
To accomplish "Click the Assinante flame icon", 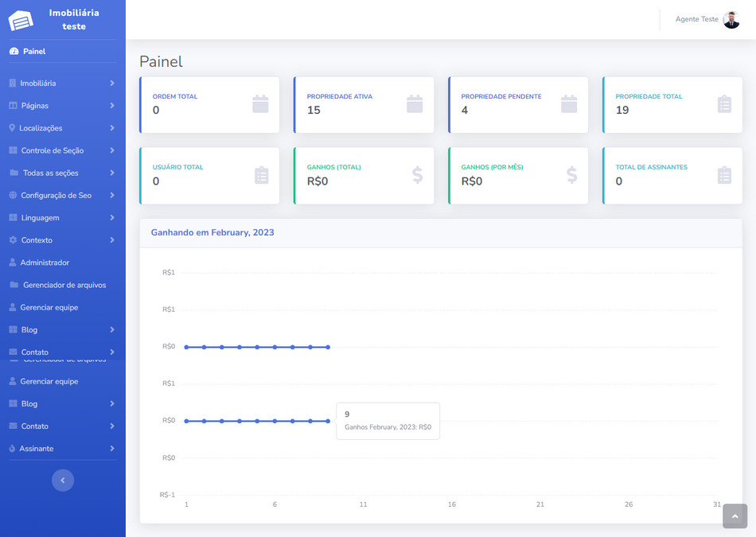I will pyautogui.click(x=12, y=449).
